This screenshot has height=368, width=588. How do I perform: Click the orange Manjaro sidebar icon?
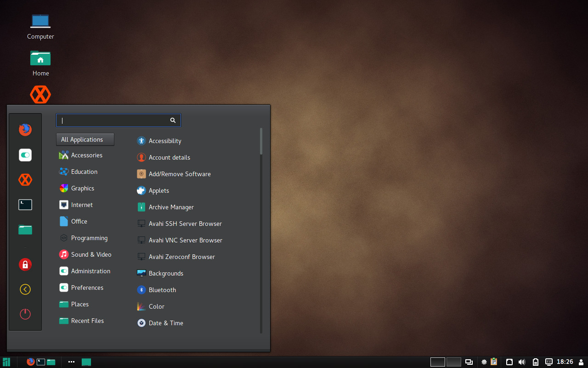click(x=25, y=180)
